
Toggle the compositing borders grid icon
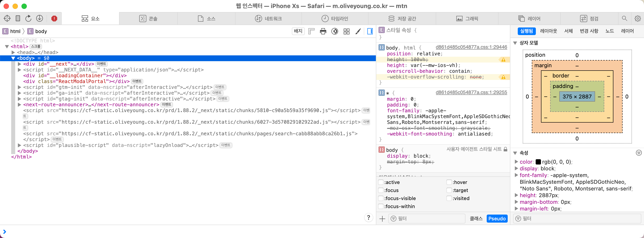pyautogui.click(x=347, y=31)
